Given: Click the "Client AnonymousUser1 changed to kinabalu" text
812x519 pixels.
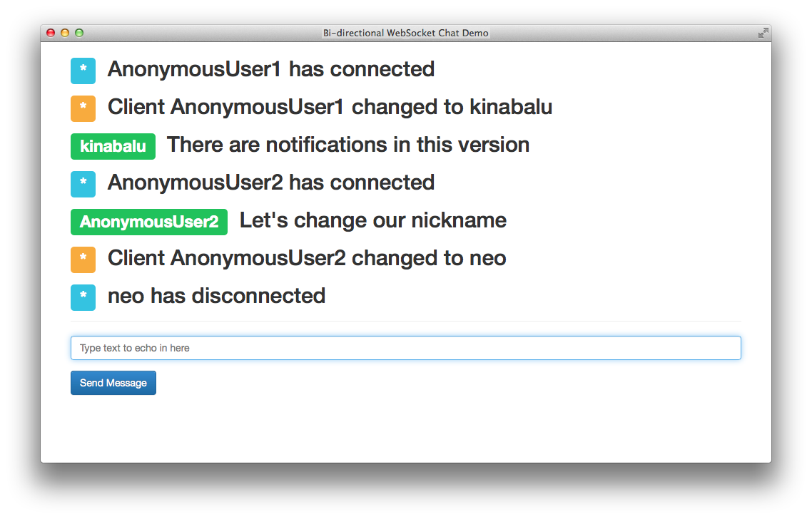Looking at the screenshot, I should 330,107.
